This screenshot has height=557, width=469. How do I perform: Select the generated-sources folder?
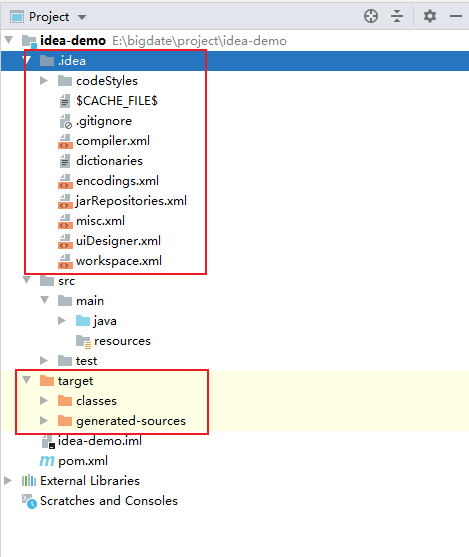click(131, 421)
